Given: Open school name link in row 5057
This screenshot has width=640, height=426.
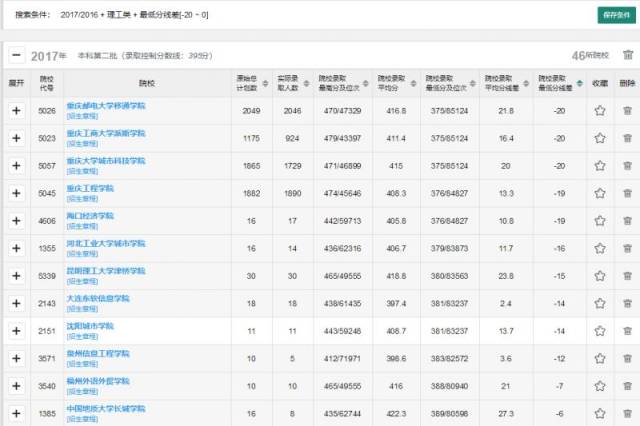Looking at the screenshot, I should coord(106,161).
